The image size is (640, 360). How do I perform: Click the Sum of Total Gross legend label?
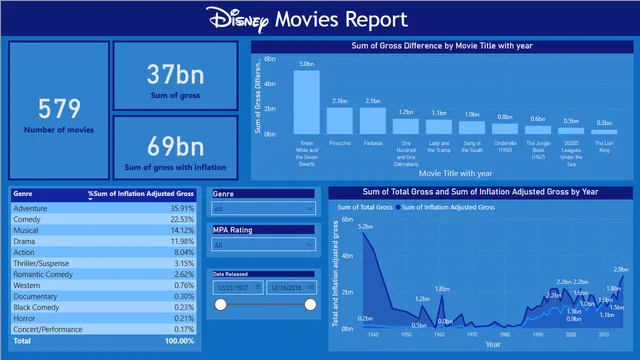pyautogui.click(x=364, y=207)
